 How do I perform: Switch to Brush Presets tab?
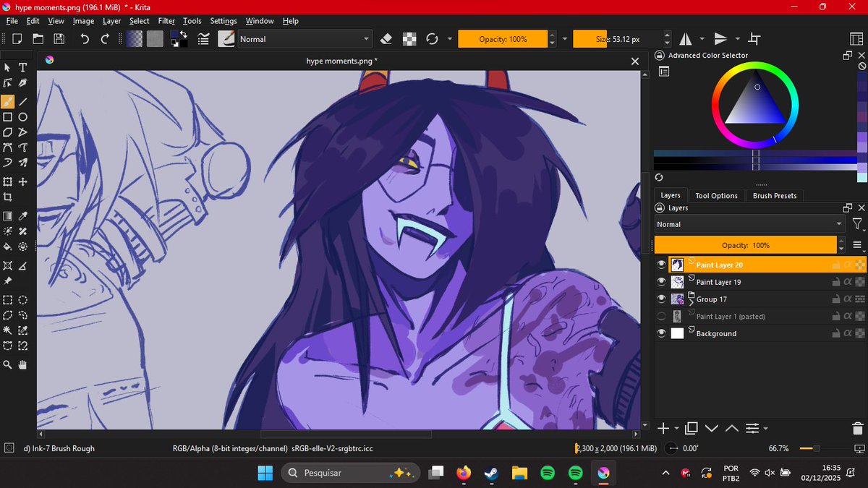775,195
